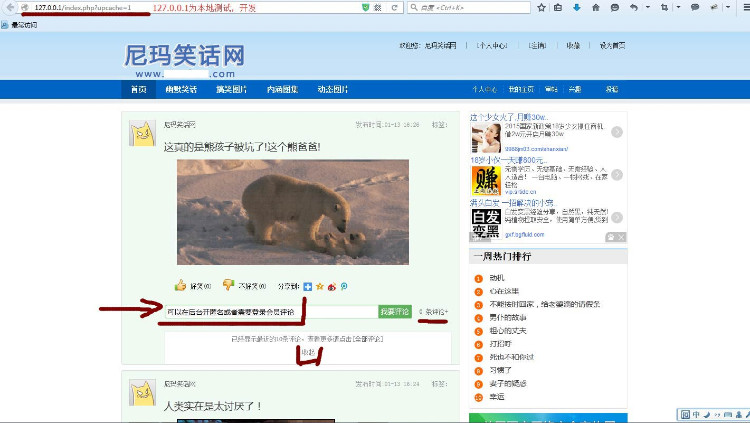Image resolution: width=750 pixels, height=423 pixels.
Task: Open the 内涵图集 nav tab
Action: click(283, 89)
